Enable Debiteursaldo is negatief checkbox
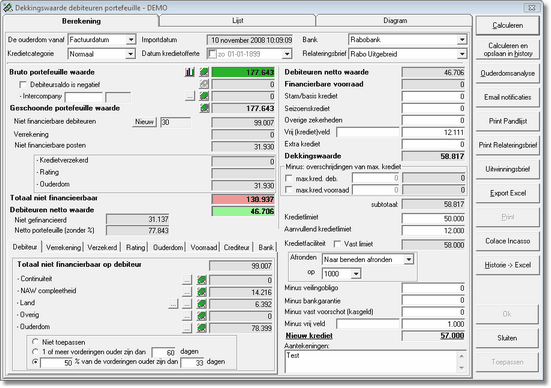Viewport: 551px width, 388px height. [x=23, y=85]
